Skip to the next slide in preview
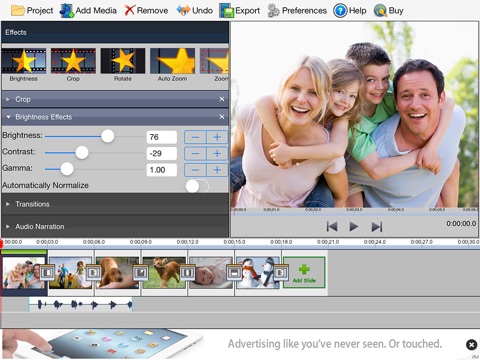 pyautogui.click(x=377, y=227)
